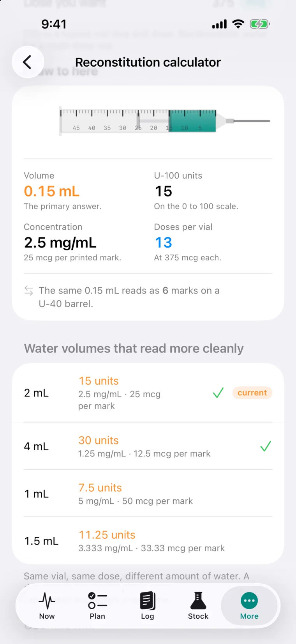
Task: Tap the current badge on 2 mL row
Action: [252, 393]
